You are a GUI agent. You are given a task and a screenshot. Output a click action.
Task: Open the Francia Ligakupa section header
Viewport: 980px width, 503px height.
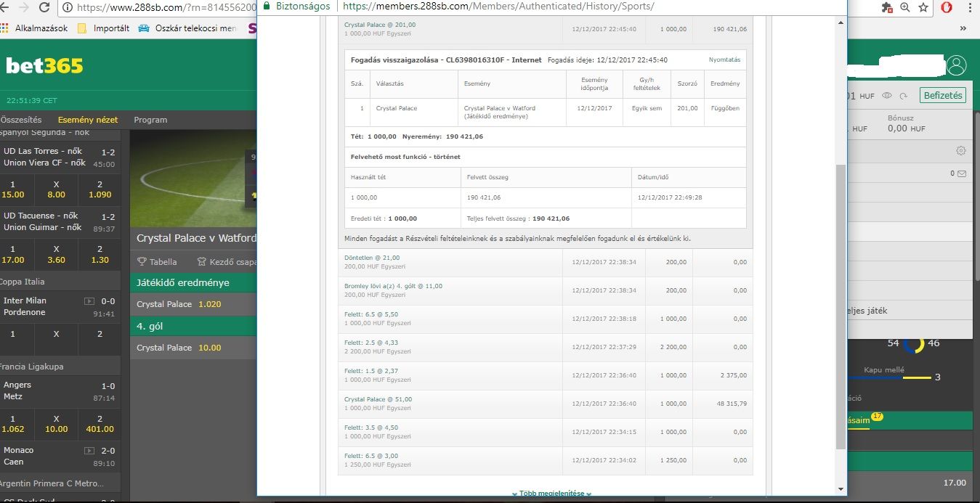(x=60, y=367)
